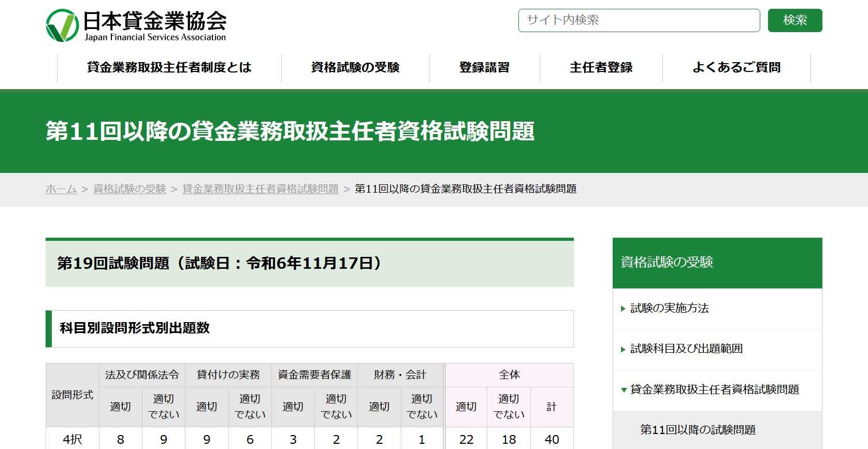The width and height of the screenshot is (868, 449).
Task: Click the Japan Financial Services Association logo
Action: pos(136,25)
